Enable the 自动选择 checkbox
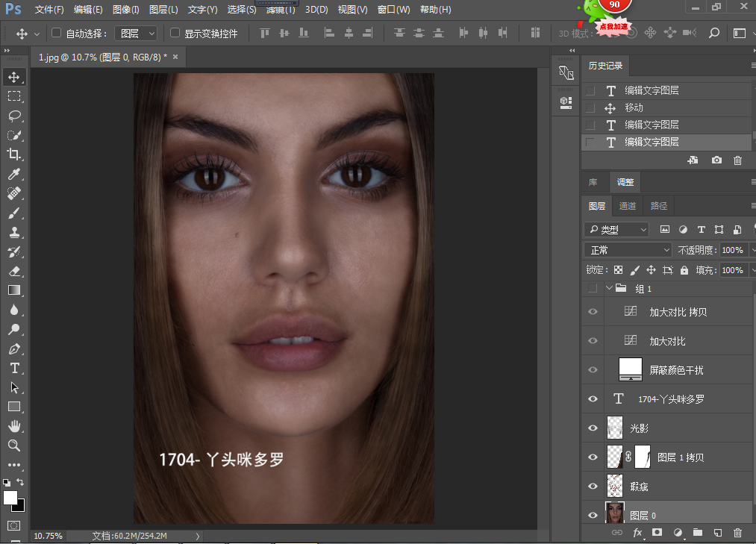756x544 pixels. 56,34
